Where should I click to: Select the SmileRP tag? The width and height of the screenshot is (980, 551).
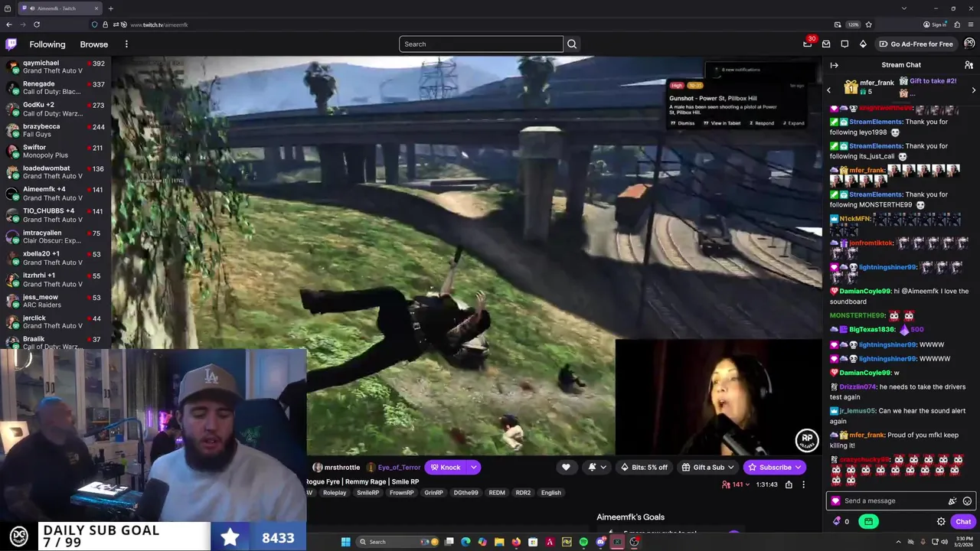point(368,493)
